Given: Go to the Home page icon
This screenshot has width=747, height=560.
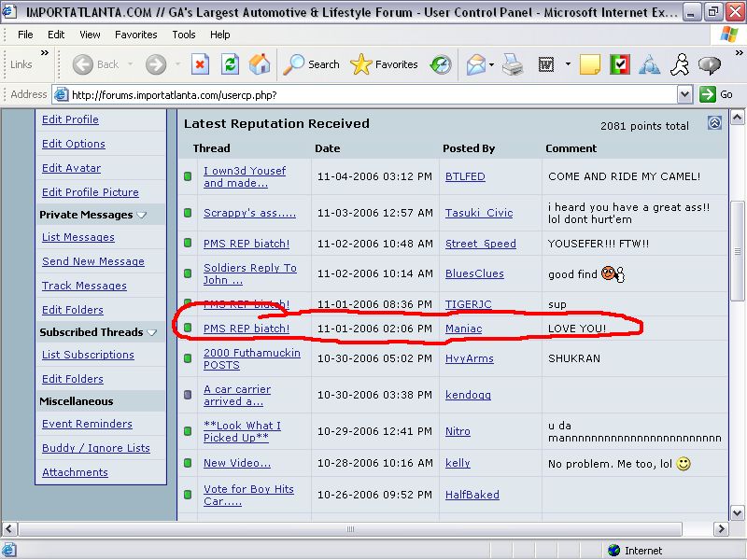Looking at the screenshot, I should pos(260,64).
